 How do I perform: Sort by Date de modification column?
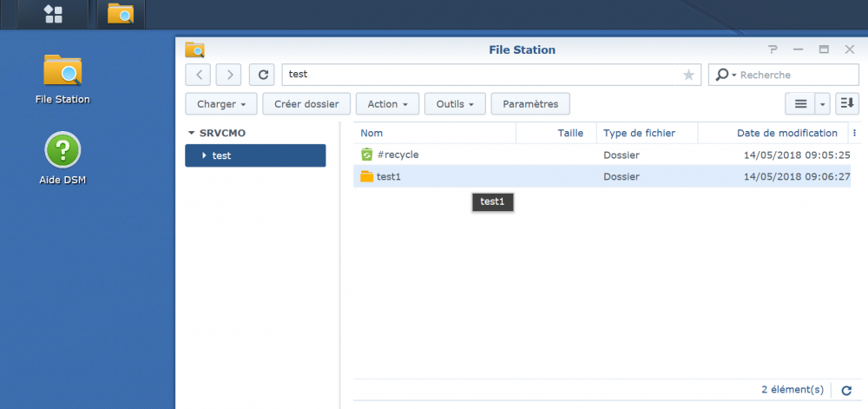click(x=786, y=133)
